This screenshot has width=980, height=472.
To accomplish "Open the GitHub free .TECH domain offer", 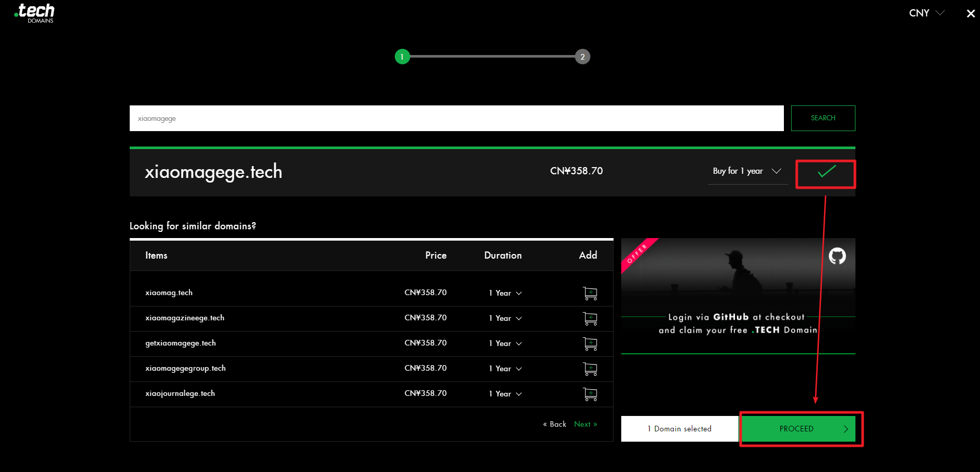I will pyautogui.click(x=738, y=296).
